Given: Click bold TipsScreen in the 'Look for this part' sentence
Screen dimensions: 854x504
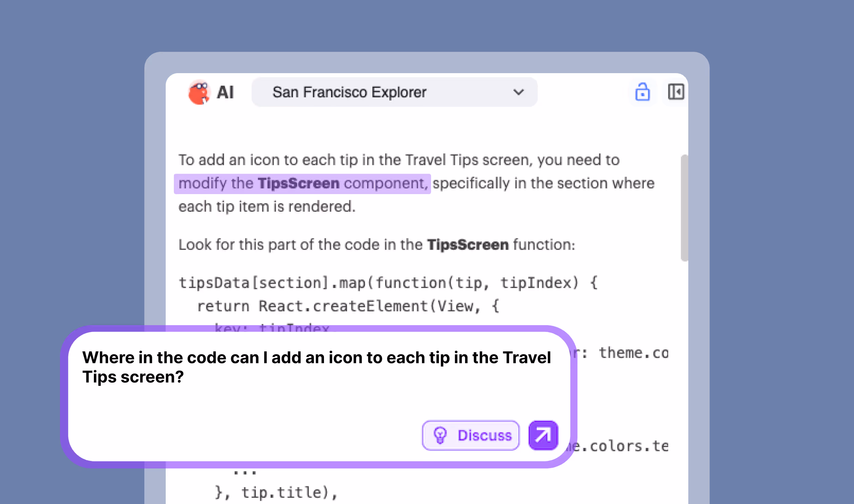Looking at the screenshot, I should coord(467,245).
